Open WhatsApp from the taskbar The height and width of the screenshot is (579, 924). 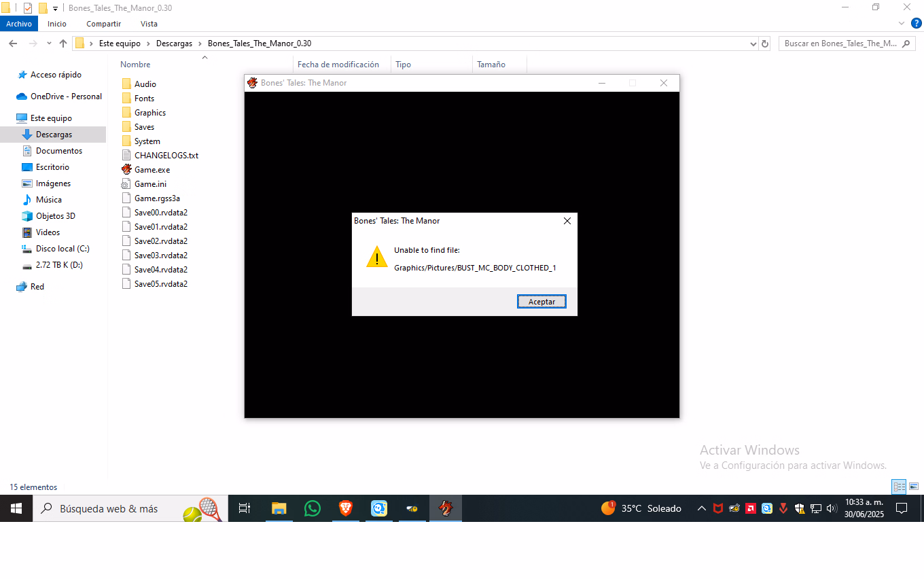(x=313, y=508)
